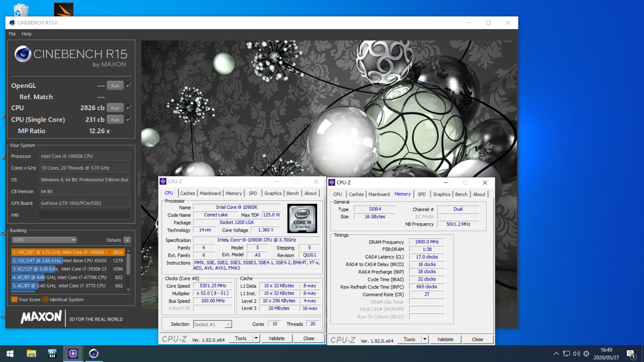Viewport: 644px width, 362px height.
Task: Open About tab in left CPU-Z
Action: click(x=310, y=193)
